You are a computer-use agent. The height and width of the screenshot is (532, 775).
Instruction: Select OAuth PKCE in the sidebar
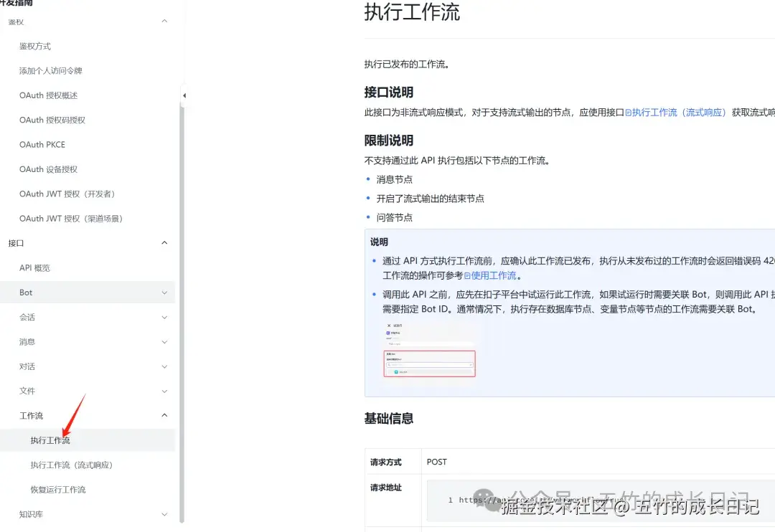[x=42, y=144]
